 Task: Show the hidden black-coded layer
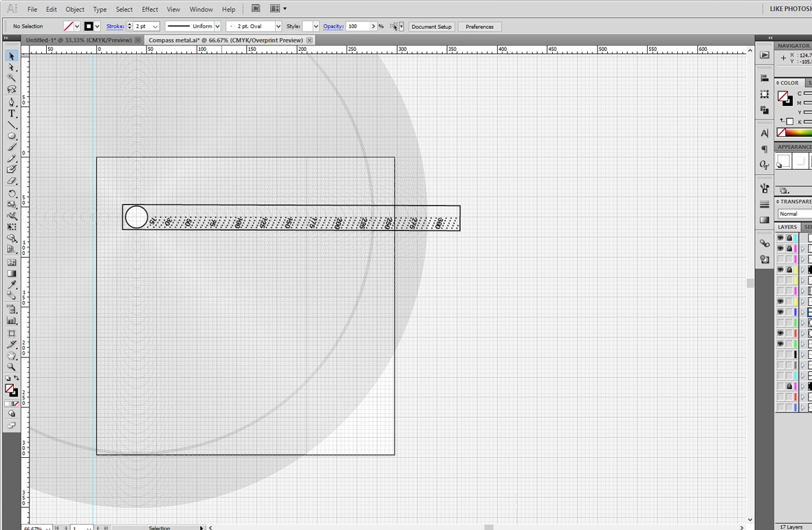pyautogui.click(x=780, y=355)
